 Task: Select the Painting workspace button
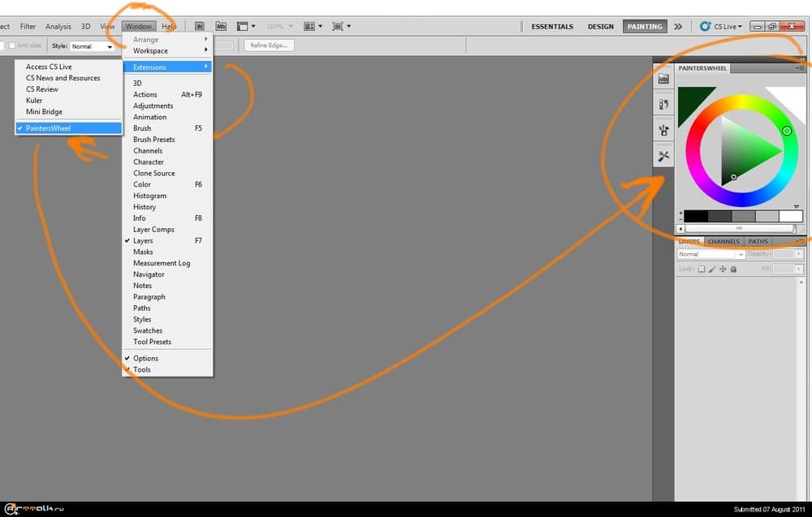click(x=645, y=27)
